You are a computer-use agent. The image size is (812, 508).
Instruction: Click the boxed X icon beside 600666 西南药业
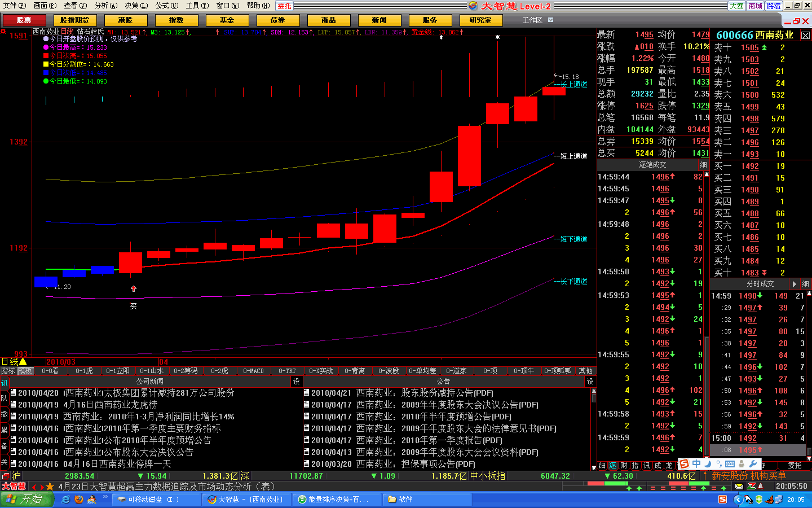coord(805,35)
